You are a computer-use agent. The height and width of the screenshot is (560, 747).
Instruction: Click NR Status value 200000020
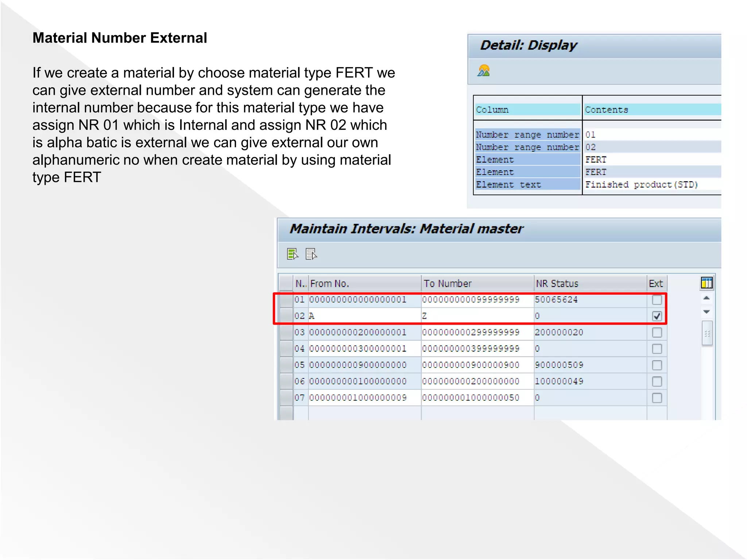pos(559,332)
